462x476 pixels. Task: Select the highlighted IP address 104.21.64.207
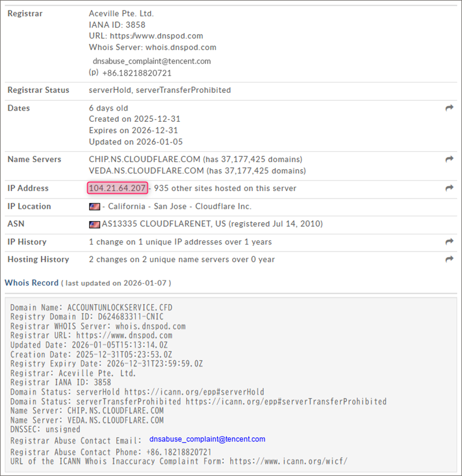(117, 188)
